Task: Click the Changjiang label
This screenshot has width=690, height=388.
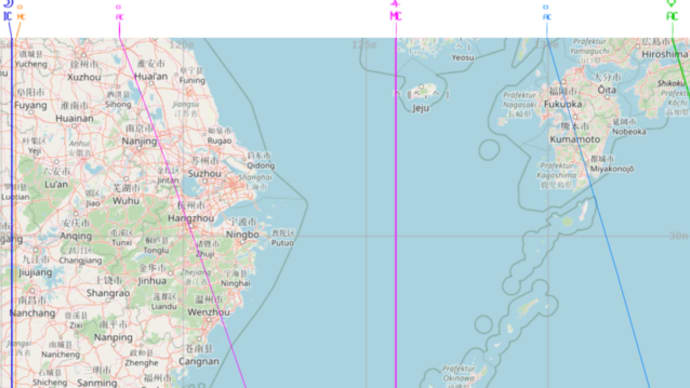Action: (x=81, y=260)
